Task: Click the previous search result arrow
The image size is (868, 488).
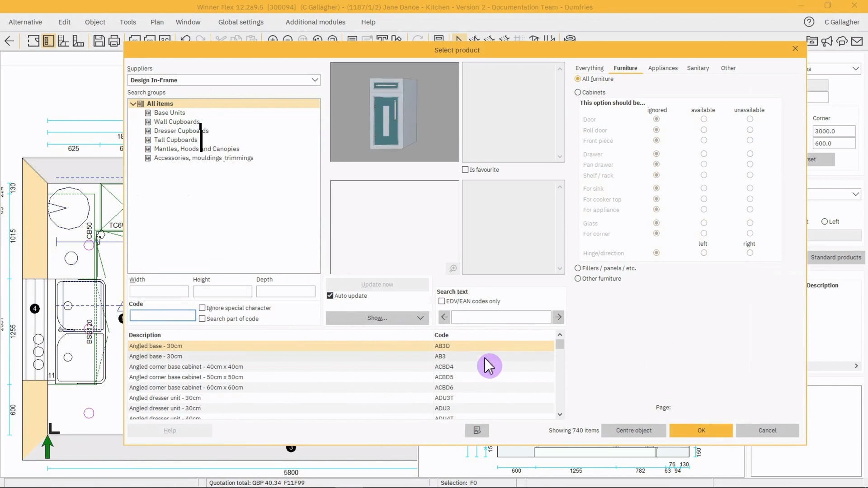Action: (444, 317)
